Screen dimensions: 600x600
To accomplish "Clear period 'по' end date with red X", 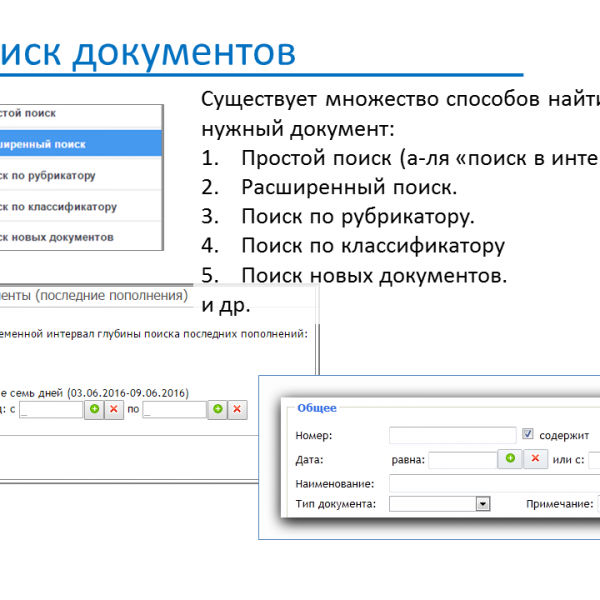I will click(237, 409).
